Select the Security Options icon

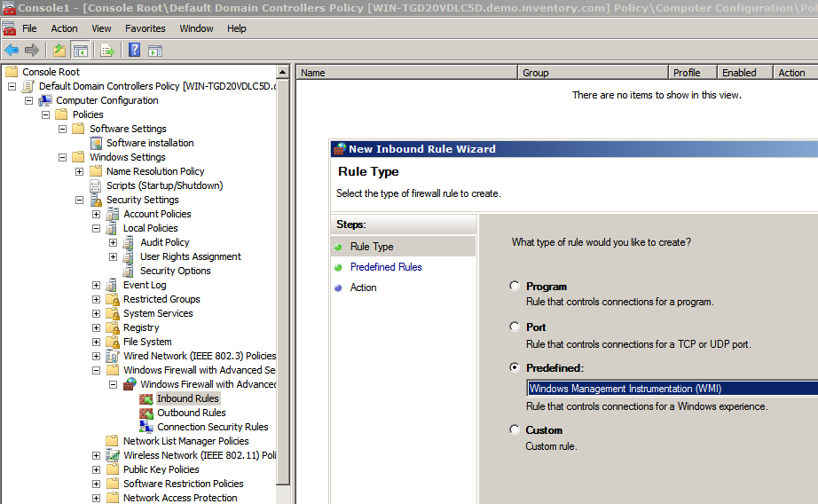[129, 271]
